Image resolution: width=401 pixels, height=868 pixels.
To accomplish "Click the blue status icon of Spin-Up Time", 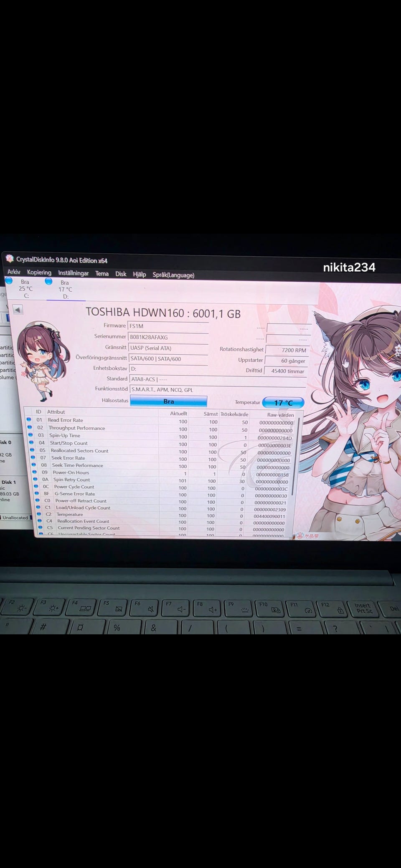I will point(30,435).
